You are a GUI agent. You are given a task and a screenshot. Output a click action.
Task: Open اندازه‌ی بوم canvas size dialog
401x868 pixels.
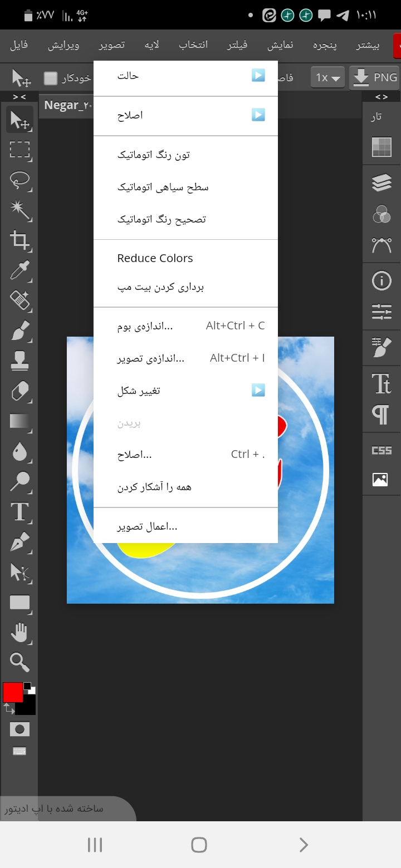185,326
